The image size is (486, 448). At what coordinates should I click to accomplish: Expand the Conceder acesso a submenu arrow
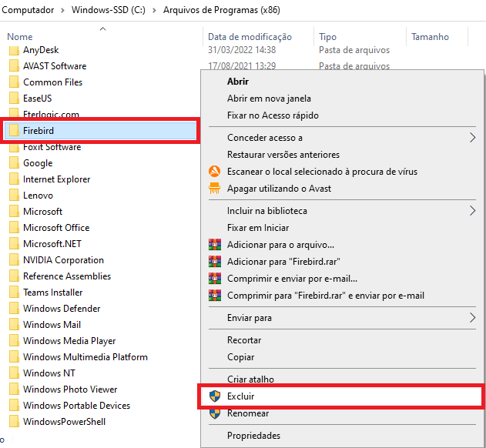(x=472, y=138)
